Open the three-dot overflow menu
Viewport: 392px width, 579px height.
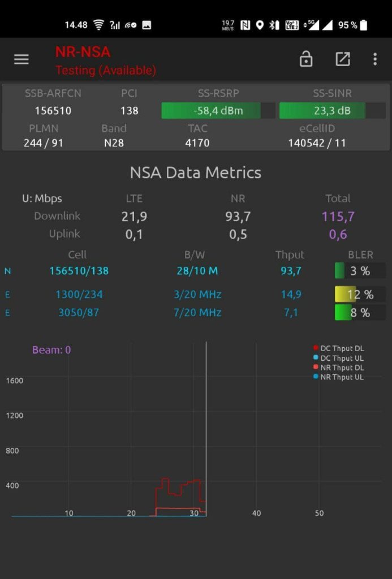click(x=375, y=59)
